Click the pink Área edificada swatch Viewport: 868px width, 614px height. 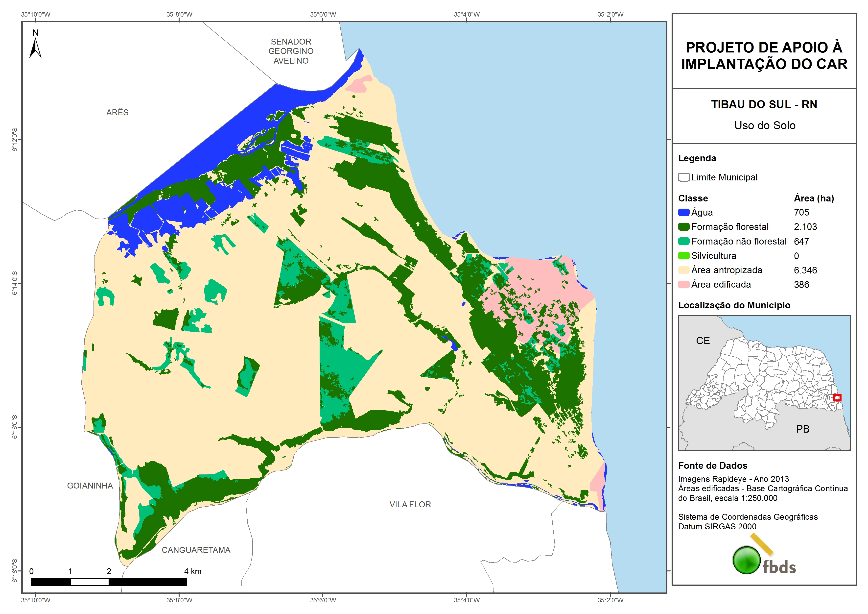pyautogui.click(x=683, y=285)
